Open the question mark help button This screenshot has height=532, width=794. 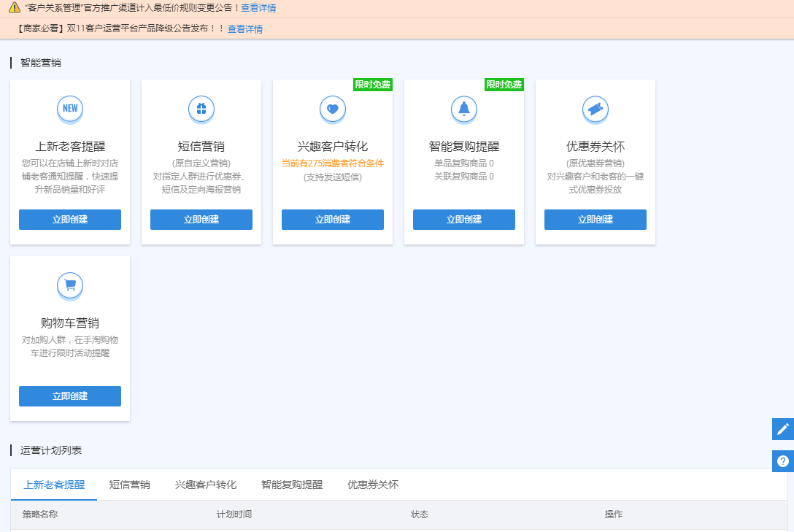(x=783, y=461)
